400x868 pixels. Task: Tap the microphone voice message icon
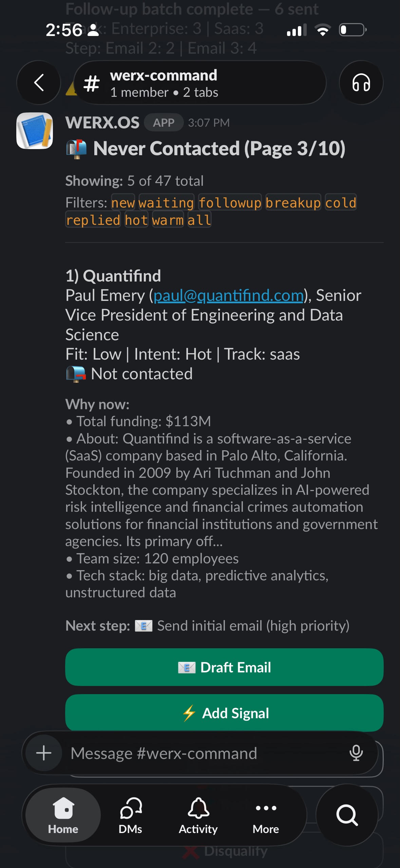point(356,753)
